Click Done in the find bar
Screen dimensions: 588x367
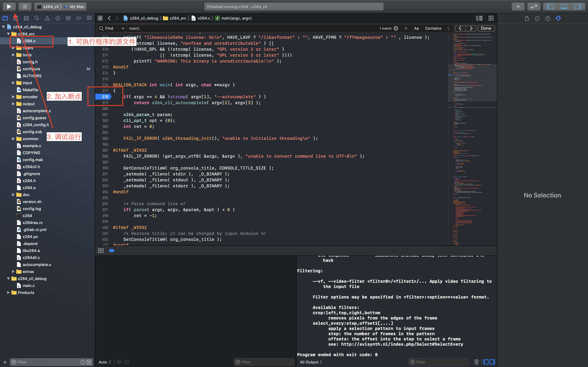coord(486,28)
